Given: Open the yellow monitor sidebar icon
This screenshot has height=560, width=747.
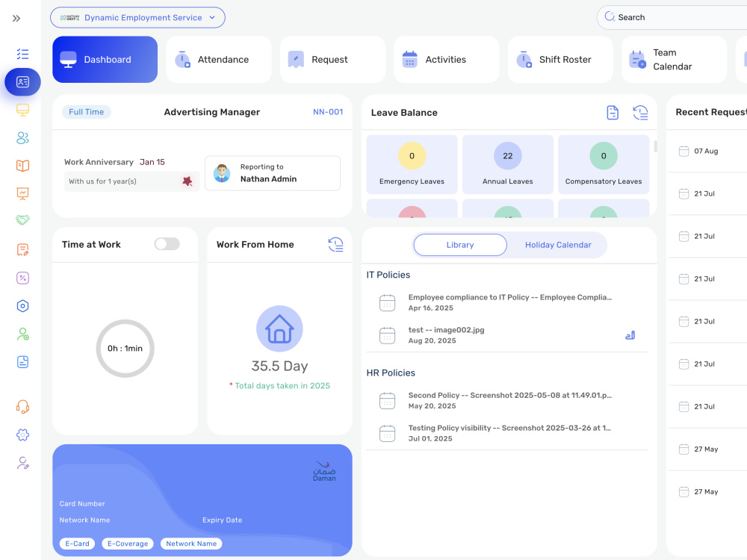Looking at the screenshot, I should [x=22, y=110].
